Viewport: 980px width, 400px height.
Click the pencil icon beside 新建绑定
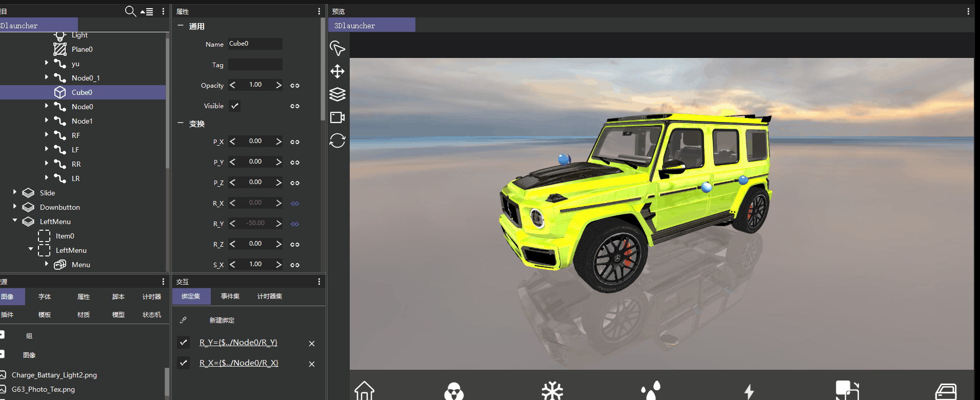183,320
